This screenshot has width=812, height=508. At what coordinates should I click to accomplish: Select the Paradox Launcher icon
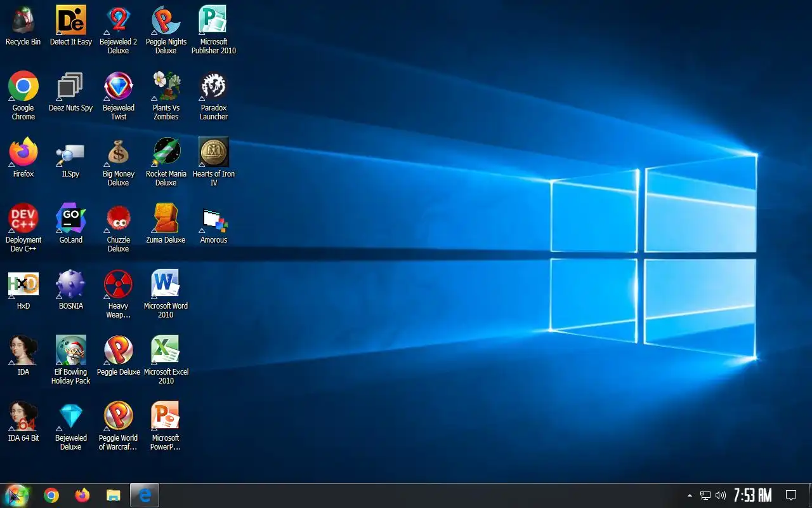[213, 97]
